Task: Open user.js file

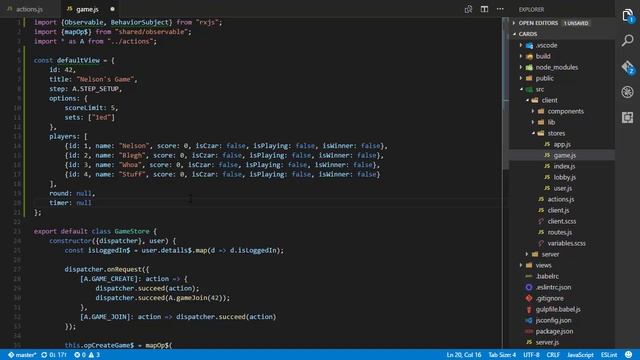Action: tap(562, 188)
